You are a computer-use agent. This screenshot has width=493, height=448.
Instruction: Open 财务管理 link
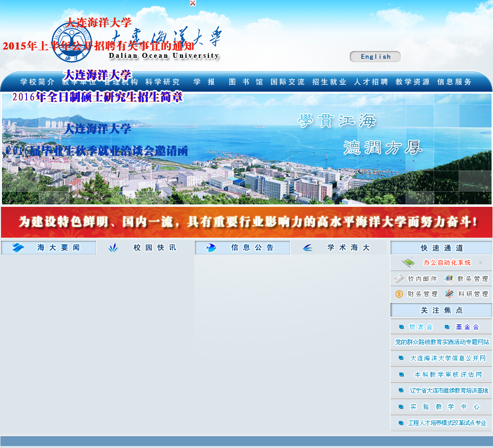pos(422,294)
